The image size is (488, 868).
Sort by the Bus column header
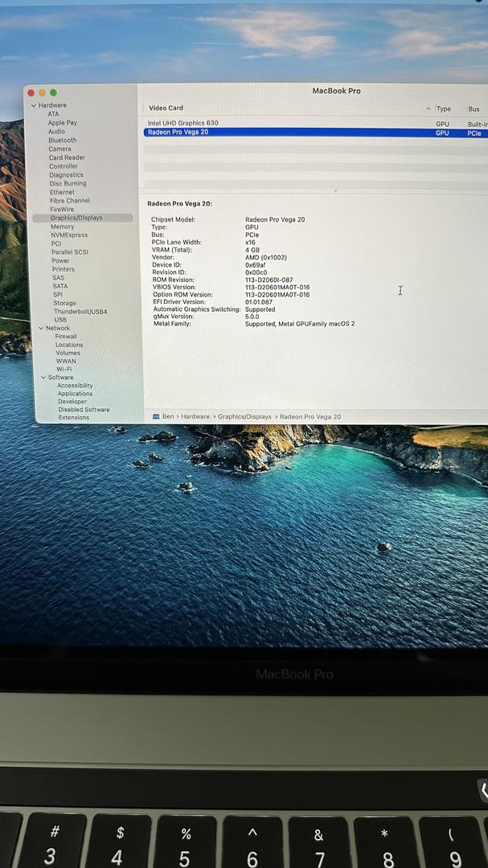(474, 109)
